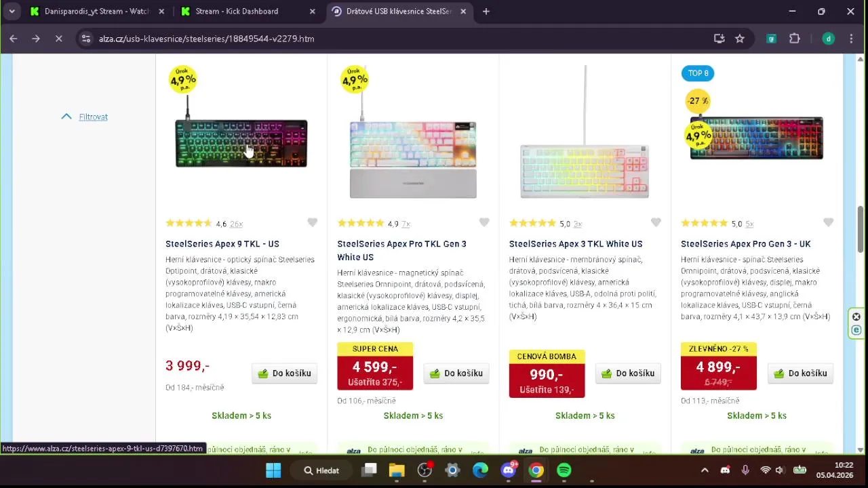Open a new browser tab

pyautogui.click(x=486, y=12)
